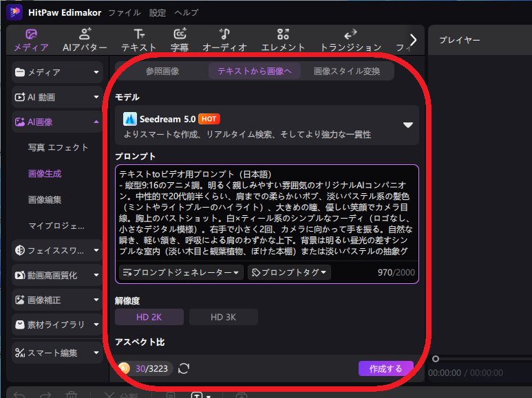Expand the 画像補正 sidebar section
This screenshot has width=532, height=398.
(x=57, y=300)
